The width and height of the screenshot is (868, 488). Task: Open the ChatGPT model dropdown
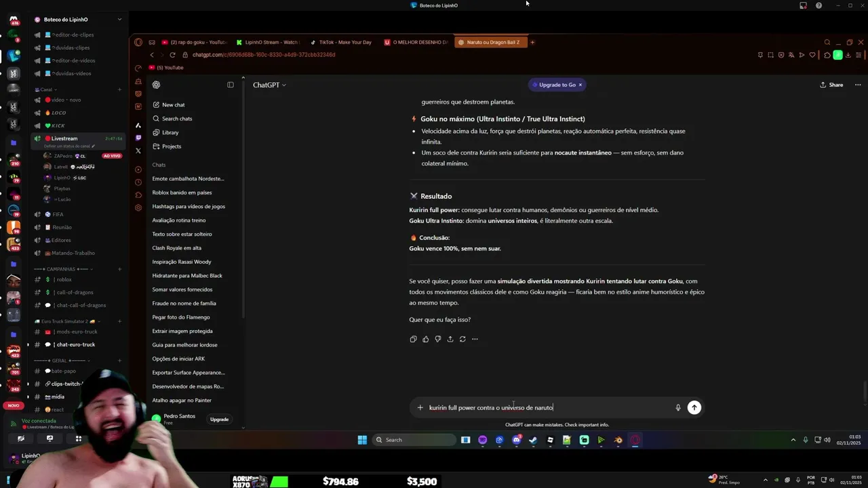(x=269, y=85)
